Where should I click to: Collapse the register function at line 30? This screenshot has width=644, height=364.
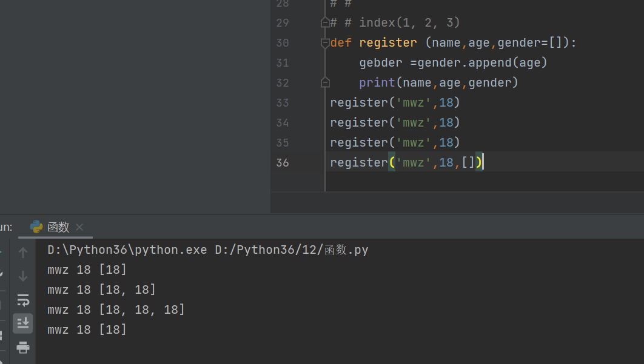[x=325, y=42]
